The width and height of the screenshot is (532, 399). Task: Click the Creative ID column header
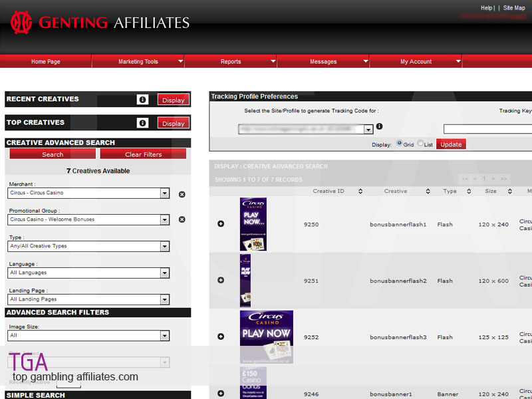click(x=329, y=191)
